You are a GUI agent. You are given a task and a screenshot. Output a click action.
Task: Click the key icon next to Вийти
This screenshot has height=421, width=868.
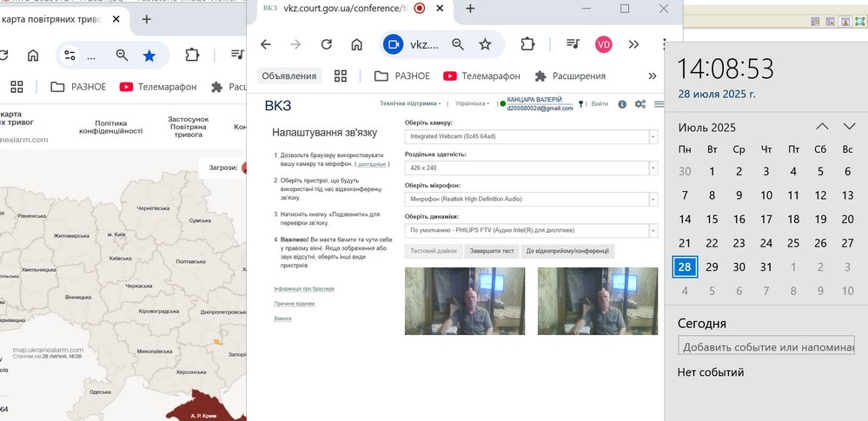click(x=581, y=104)
